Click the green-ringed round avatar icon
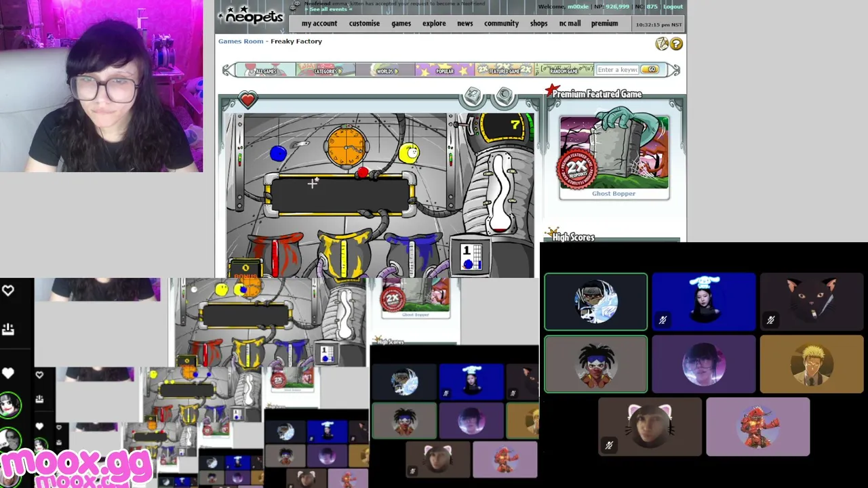868x488 pixels. pyautogui.click(x=9, y=405)
